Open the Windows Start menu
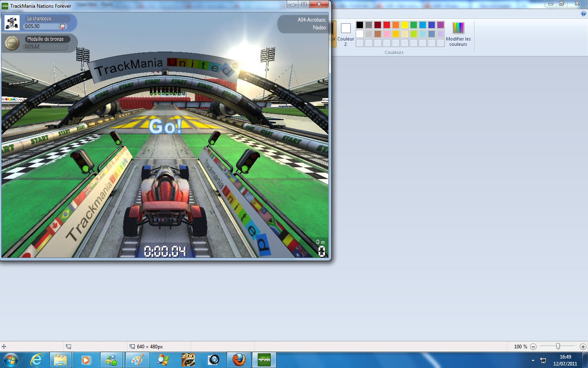 tap(11, 360)
